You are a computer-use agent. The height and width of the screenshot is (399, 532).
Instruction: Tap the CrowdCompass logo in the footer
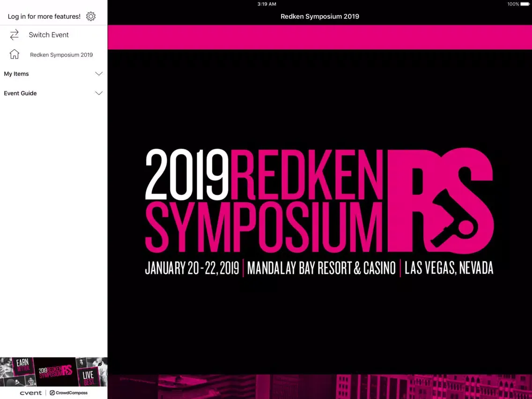(68, 393)
